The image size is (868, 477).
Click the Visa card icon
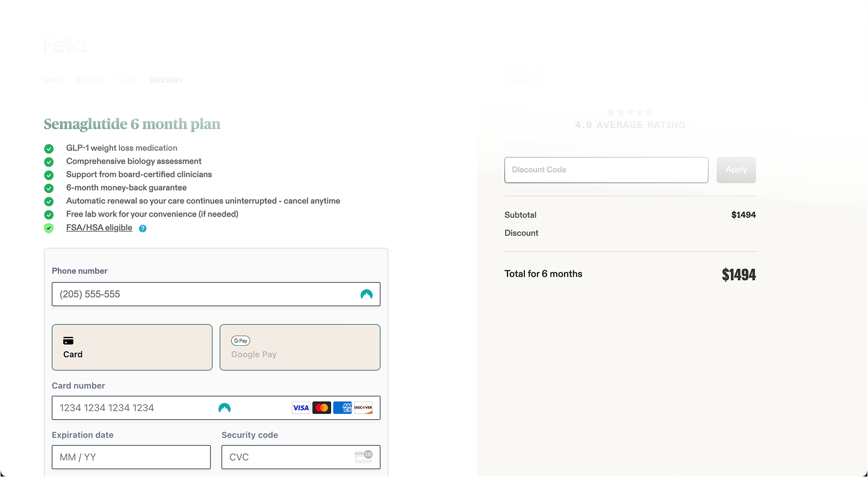[x=300, y=408]
